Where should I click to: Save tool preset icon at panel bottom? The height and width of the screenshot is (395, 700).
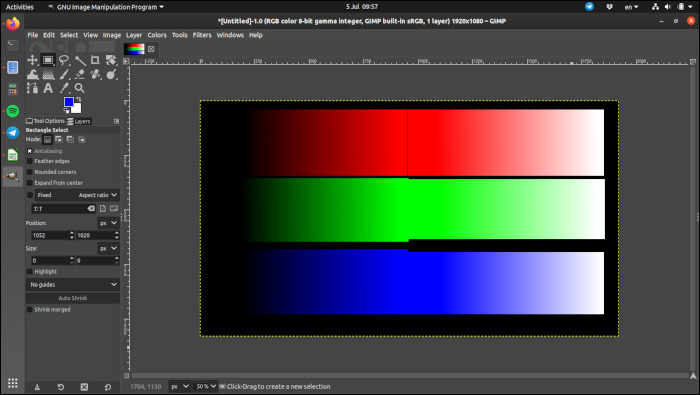(x=37, y=387)
